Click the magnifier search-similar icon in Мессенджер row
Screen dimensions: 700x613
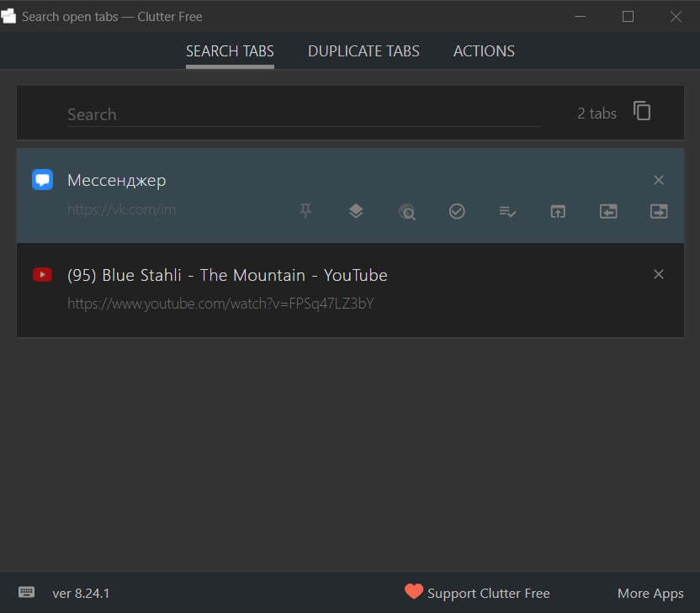click(x=406, y=211)
